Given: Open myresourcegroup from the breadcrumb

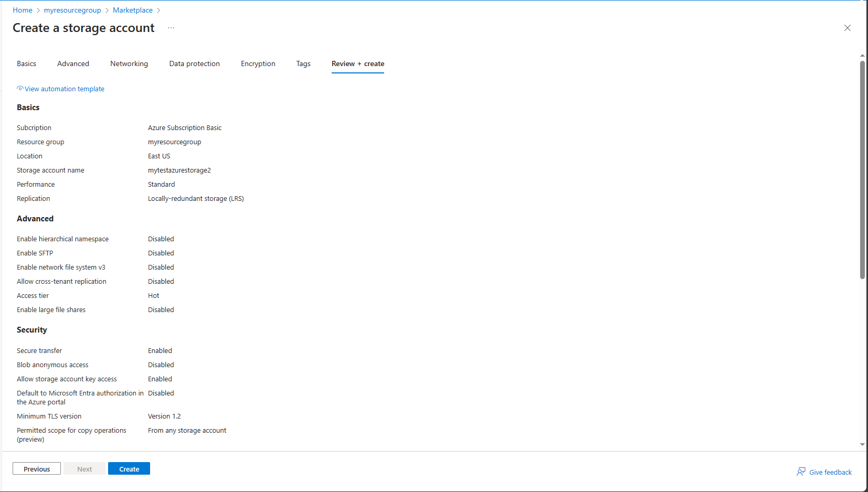Looking at the screenshot, I should [x=72, y=10].
